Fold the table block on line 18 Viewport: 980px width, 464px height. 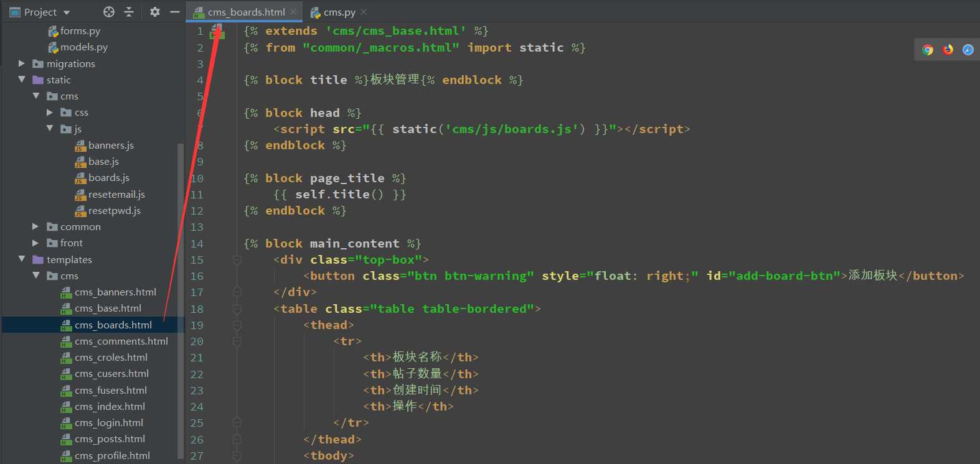coord(237,309)
